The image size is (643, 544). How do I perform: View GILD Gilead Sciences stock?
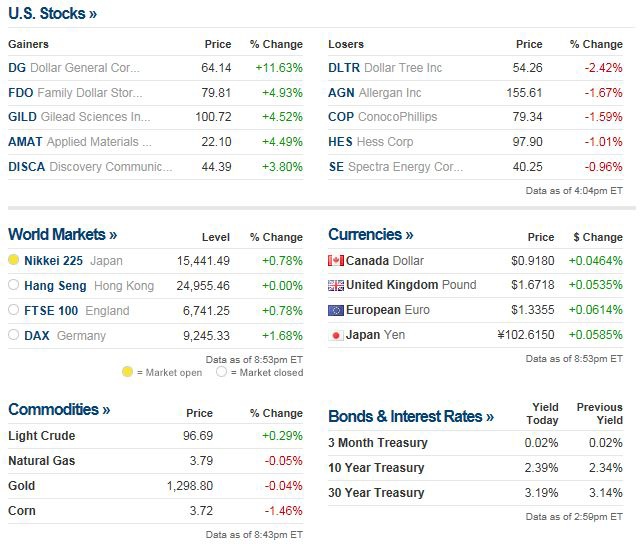(x=79, y=117)
